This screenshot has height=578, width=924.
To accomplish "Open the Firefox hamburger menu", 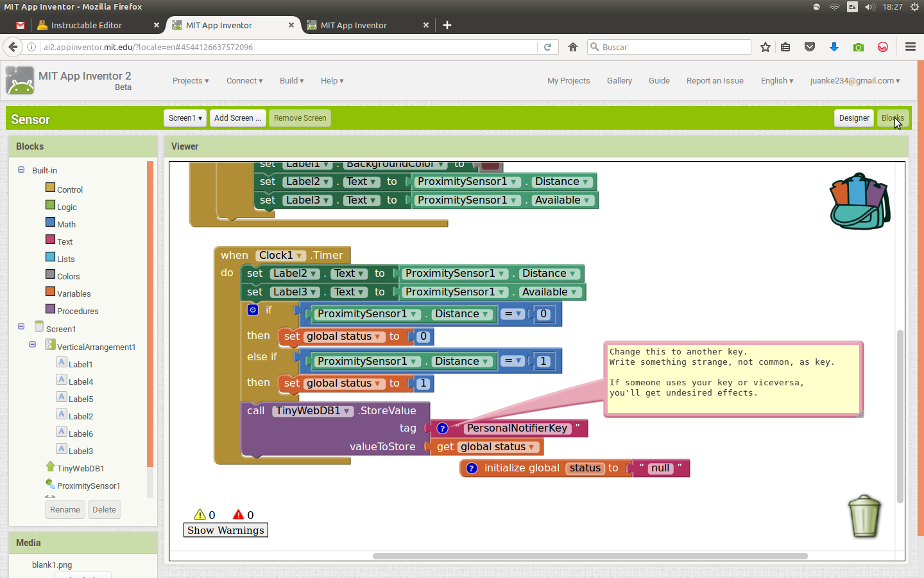I will click(x=910, y=47).
